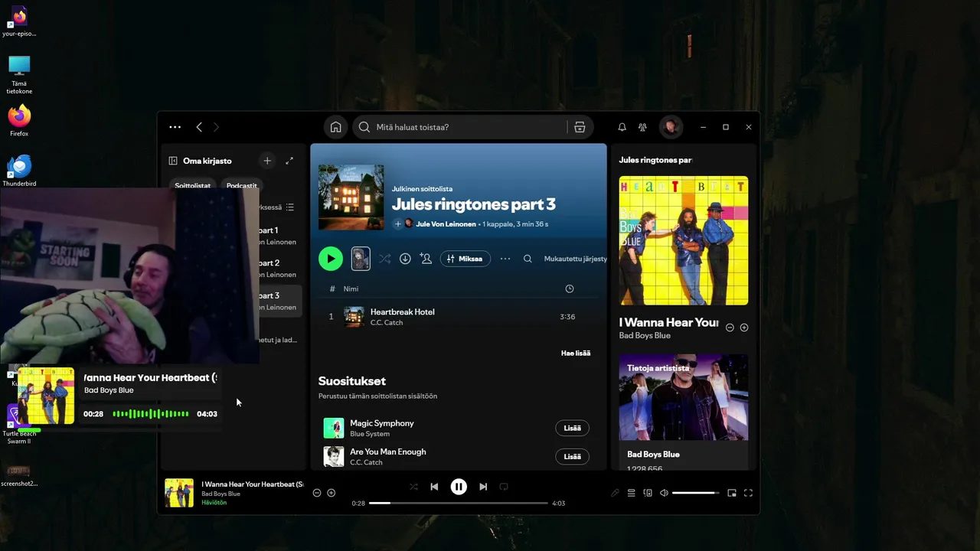
Task: Sort by duration clock column header
Action: [x=569, y=289]
